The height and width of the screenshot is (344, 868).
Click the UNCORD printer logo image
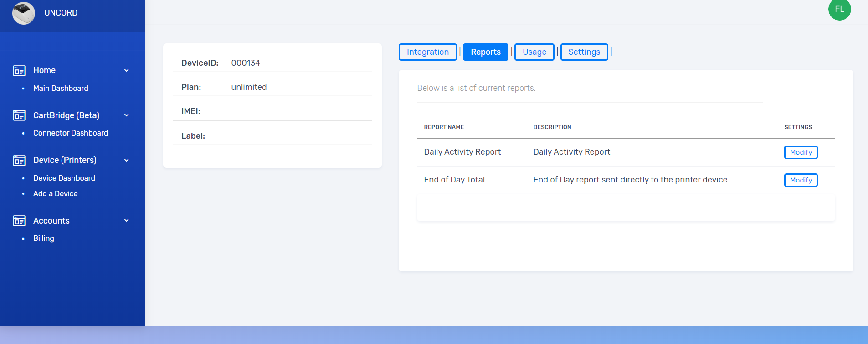click(x=24, y=13)
